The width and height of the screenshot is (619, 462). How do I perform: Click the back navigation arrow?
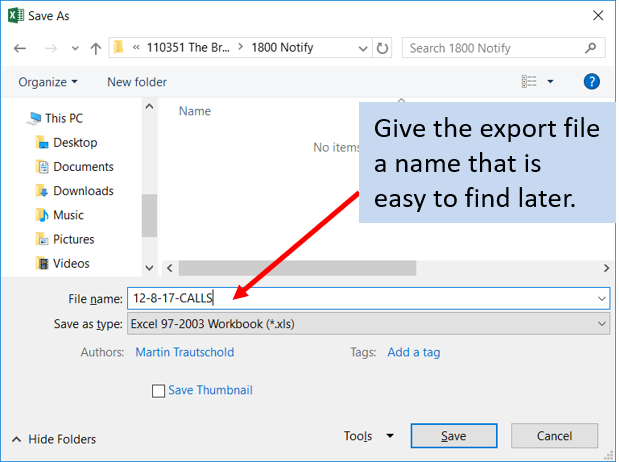(x=21, y=48)
